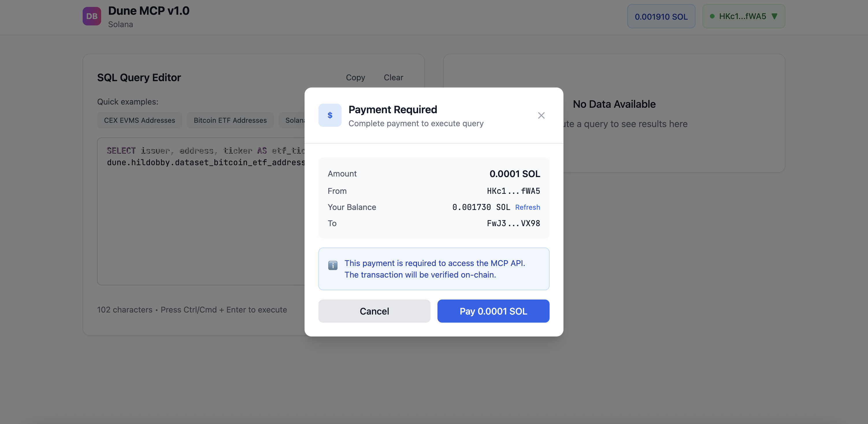
Task: Choose the Solana quick example chip
Action: point(294,120)
